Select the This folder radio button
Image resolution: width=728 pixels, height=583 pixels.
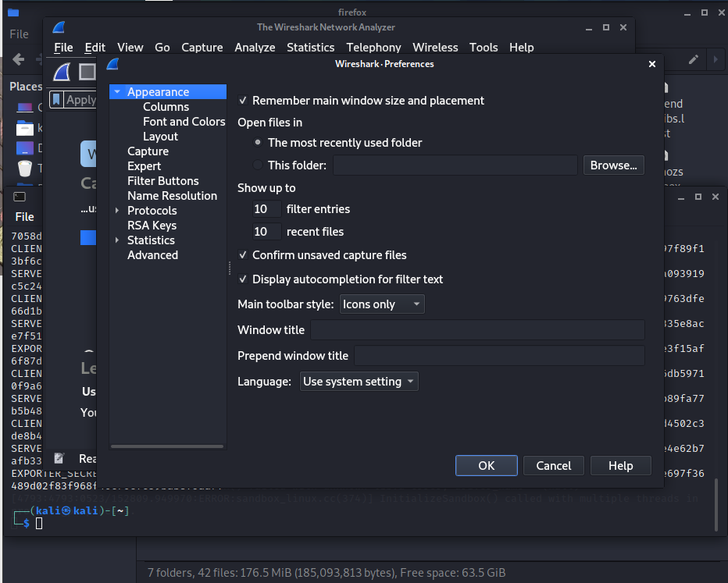259,165
